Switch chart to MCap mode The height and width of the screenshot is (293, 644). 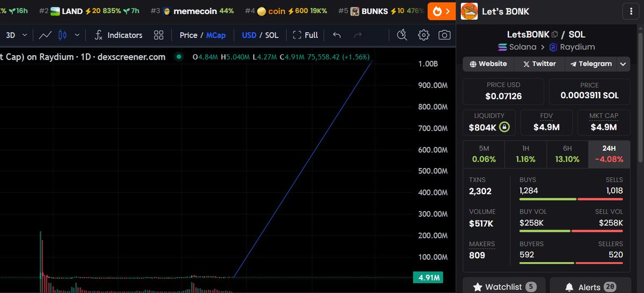click(215, 35)
